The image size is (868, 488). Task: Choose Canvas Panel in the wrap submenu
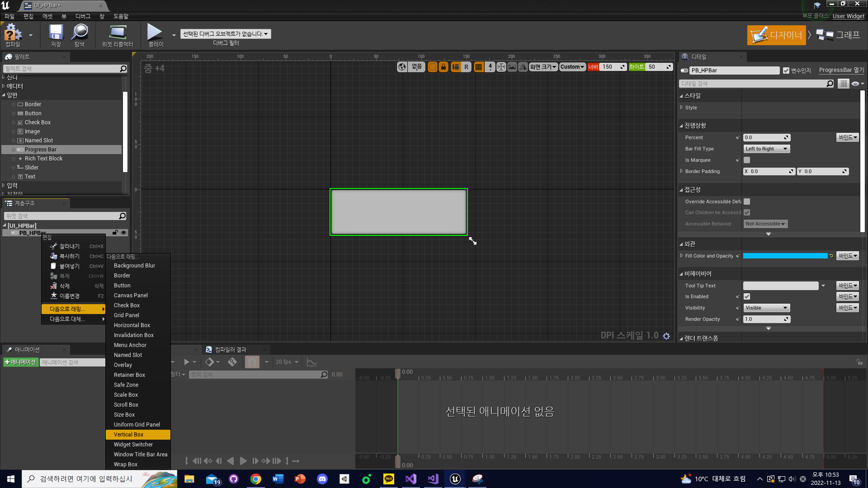coord(131,296)
